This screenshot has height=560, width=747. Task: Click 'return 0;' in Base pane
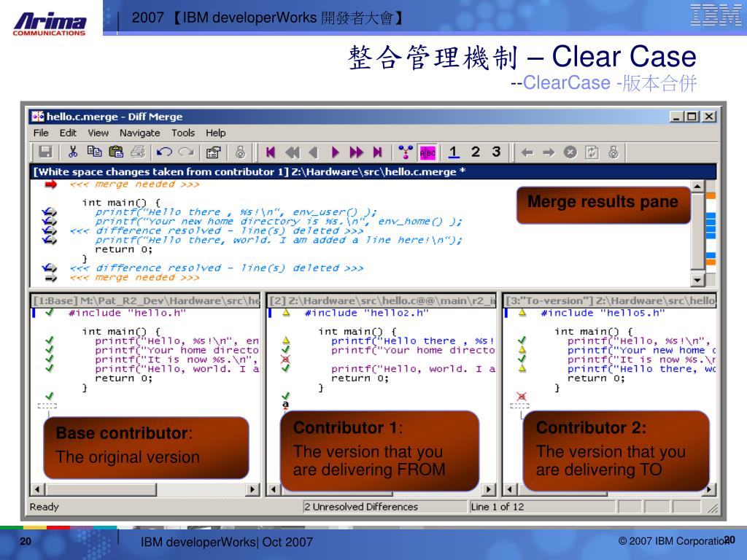pos(123,378)
